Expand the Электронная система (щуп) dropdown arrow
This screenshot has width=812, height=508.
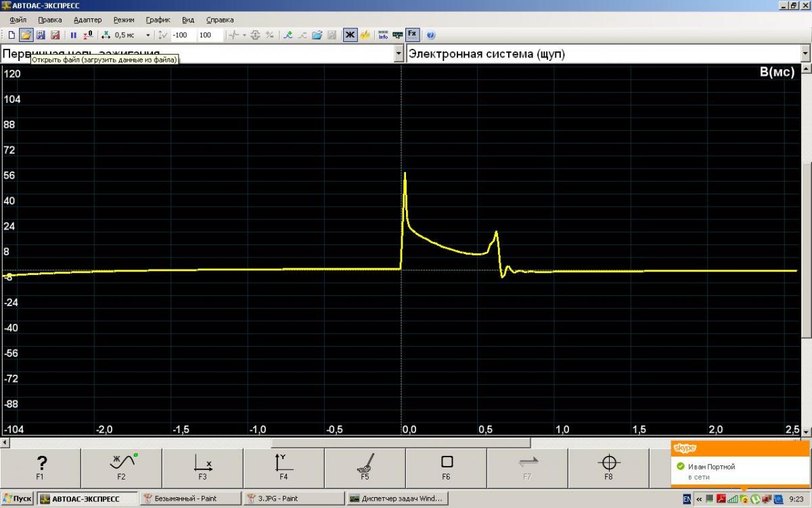point(805,54)
